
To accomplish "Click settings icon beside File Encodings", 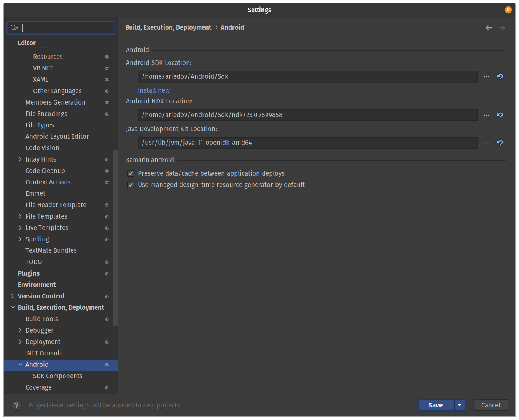I will click(x=107, y=114).
